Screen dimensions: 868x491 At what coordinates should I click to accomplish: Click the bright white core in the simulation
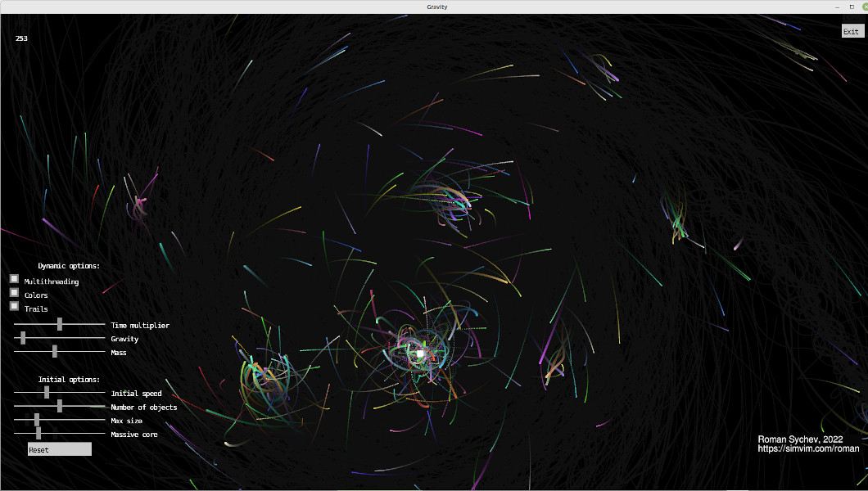[420, 354]
